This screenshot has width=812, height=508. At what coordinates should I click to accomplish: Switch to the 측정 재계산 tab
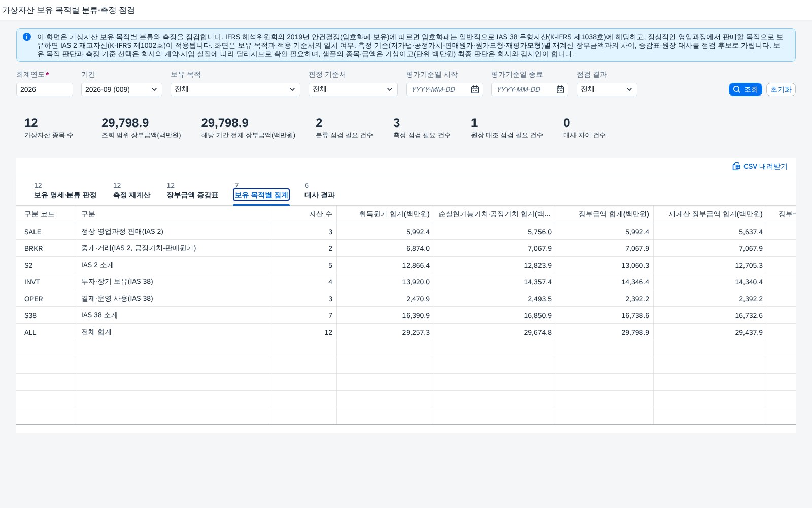pyautogui.click(x=131, y=190)
